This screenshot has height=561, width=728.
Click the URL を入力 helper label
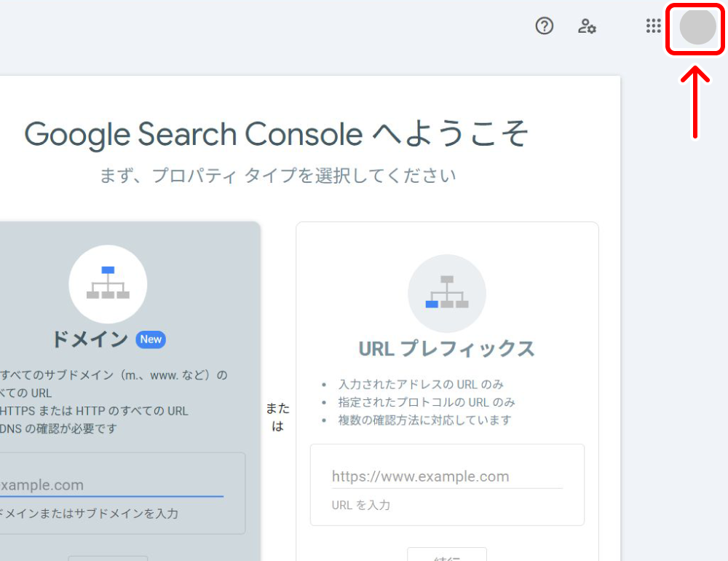pos(361,505)
